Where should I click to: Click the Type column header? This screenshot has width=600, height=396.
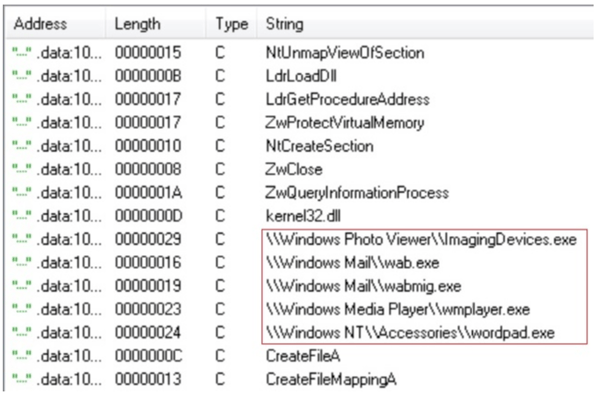coord(232,24)
